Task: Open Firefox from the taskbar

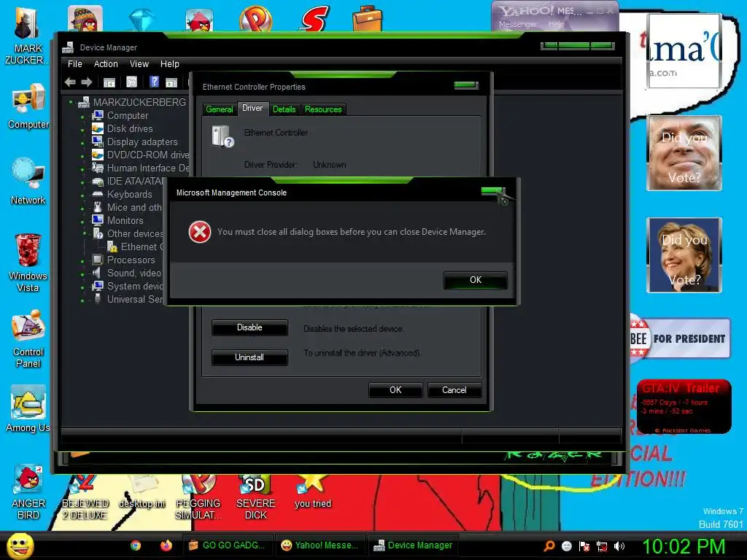Action: pos(166,545)
